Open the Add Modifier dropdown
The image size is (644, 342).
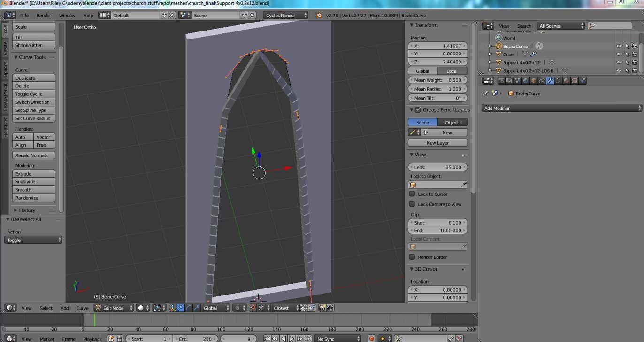(561, 108)
